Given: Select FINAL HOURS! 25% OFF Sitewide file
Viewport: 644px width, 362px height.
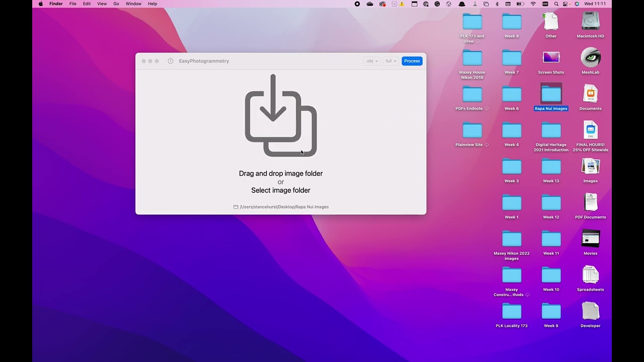Looking at the screenshot, I should click(591, 130).
